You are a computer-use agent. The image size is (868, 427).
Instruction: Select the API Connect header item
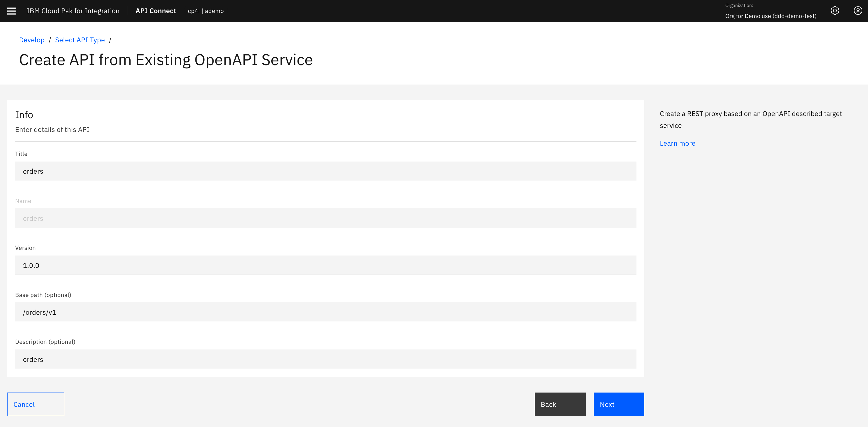tap(155, 11)
